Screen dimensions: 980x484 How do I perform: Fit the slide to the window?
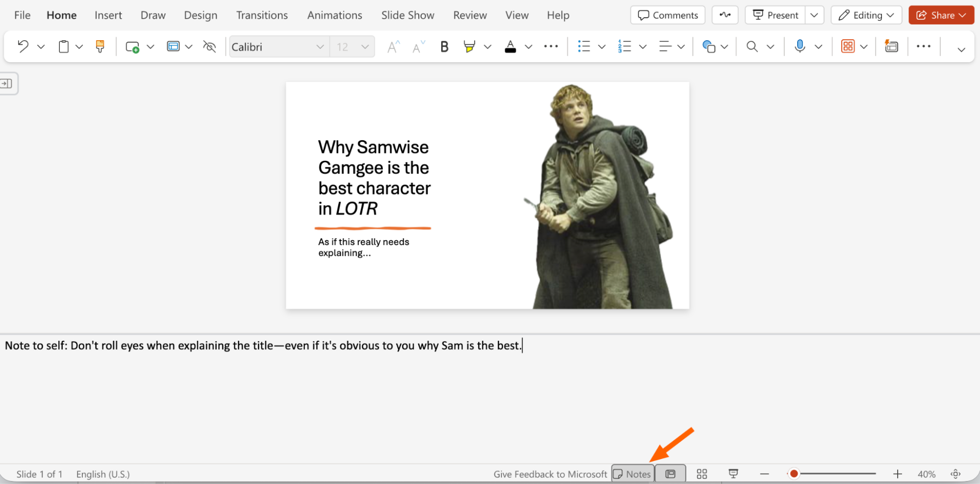[x=955, y=474]
